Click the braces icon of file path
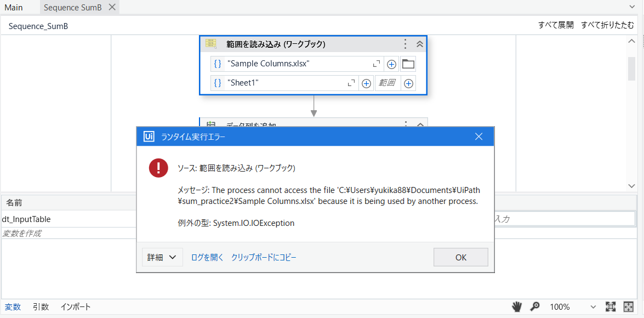644x318 pixels. [218, 64]
